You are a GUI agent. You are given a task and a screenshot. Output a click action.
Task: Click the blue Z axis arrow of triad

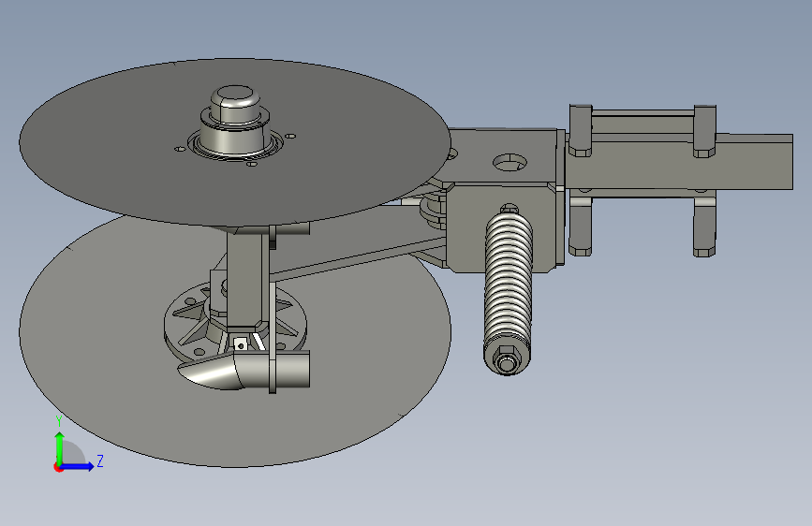78,466
